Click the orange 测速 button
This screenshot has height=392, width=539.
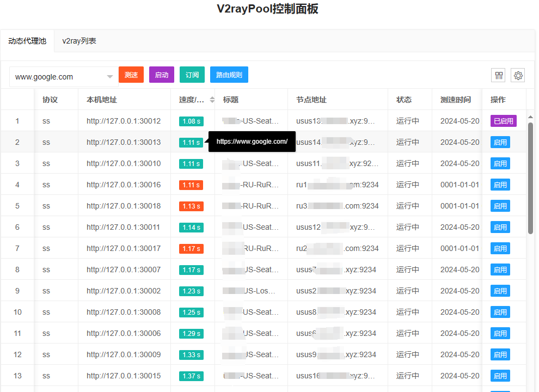click(131, 75)
